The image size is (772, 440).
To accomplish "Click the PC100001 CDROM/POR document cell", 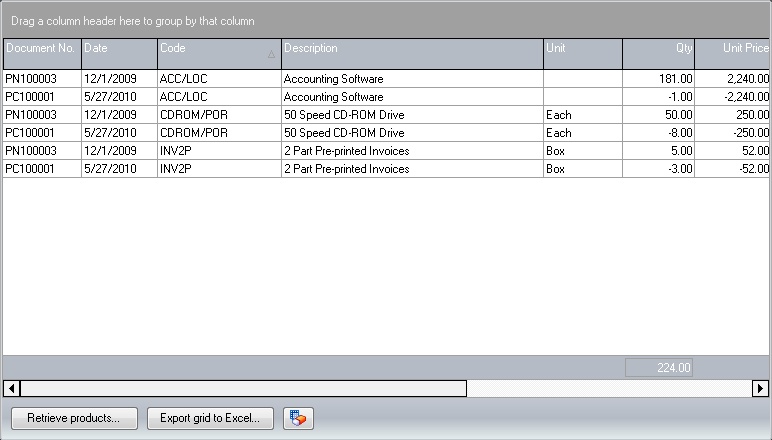I will pyautogui.click(x=41, y=133).
